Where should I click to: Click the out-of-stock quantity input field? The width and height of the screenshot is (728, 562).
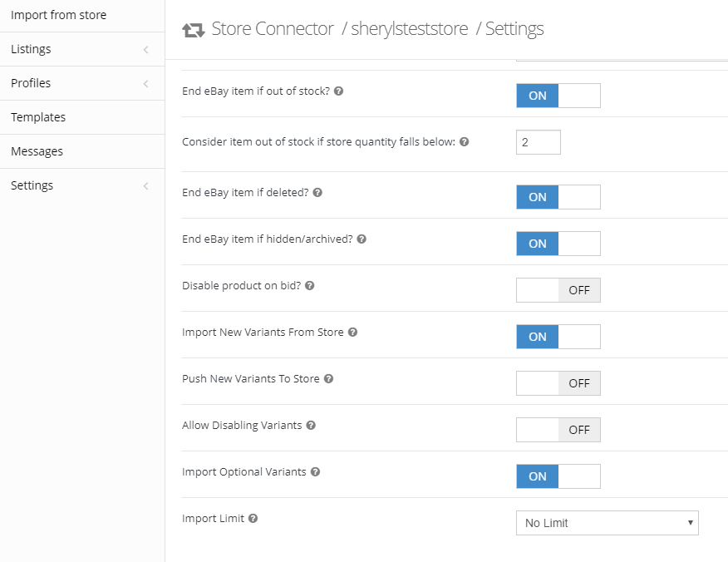[x=538, y=141]
